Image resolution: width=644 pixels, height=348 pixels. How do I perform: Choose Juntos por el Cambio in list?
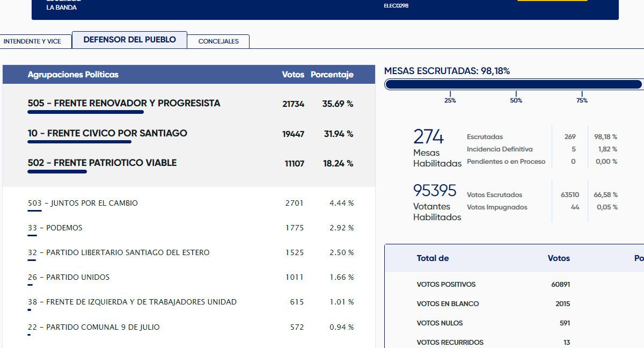83,203
